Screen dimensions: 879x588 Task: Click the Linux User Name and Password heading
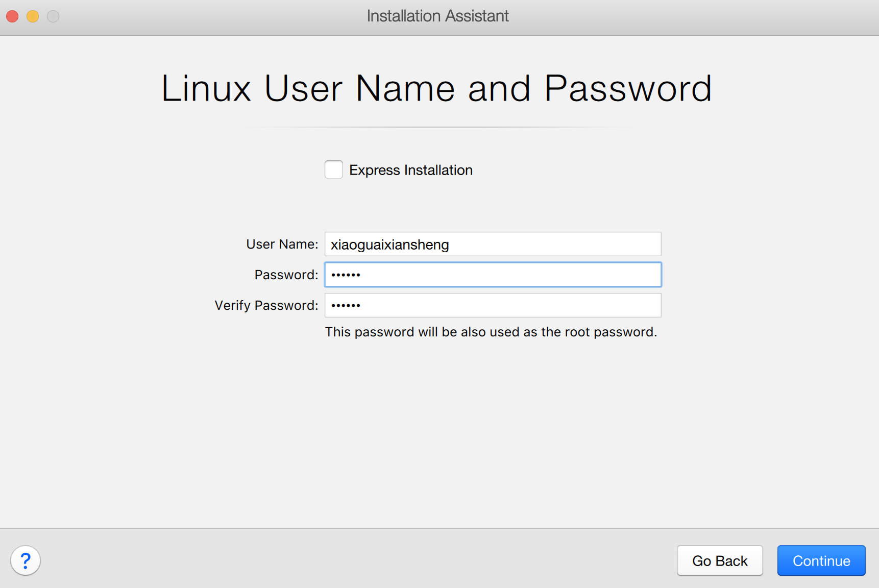coord(437,88)
